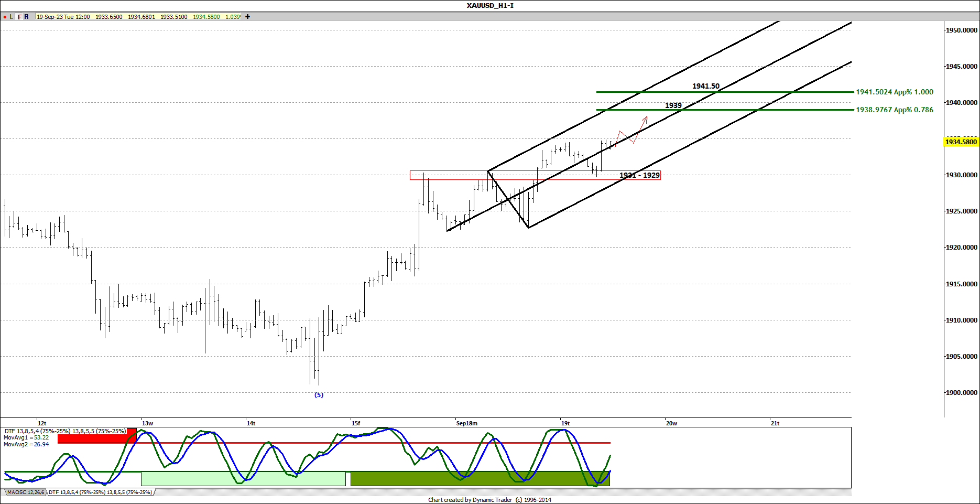Click the (5) wave count label

point(319,395)
